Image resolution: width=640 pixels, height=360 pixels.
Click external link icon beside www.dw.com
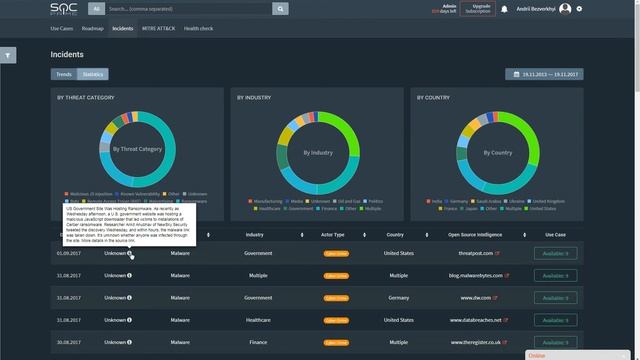click(x=495, y=298)
